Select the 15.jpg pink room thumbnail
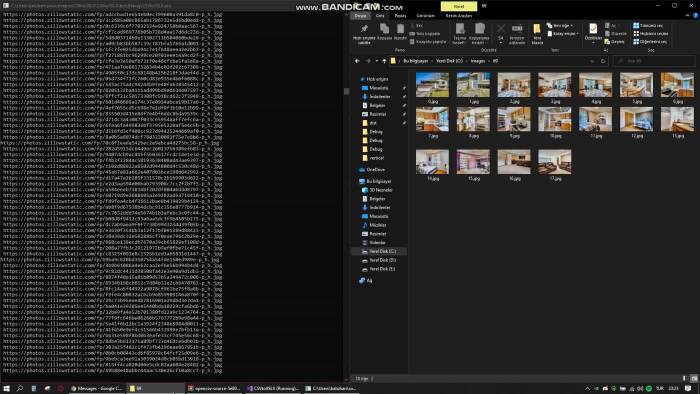The height and width of the screenshot is (394, 700). 473,162
